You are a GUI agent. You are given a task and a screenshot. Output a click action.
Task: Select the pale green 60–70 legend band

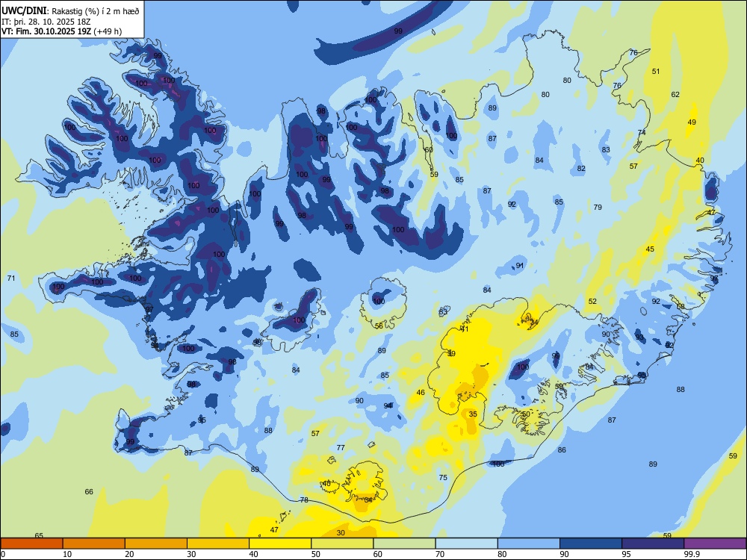click(x=404, y=544)
